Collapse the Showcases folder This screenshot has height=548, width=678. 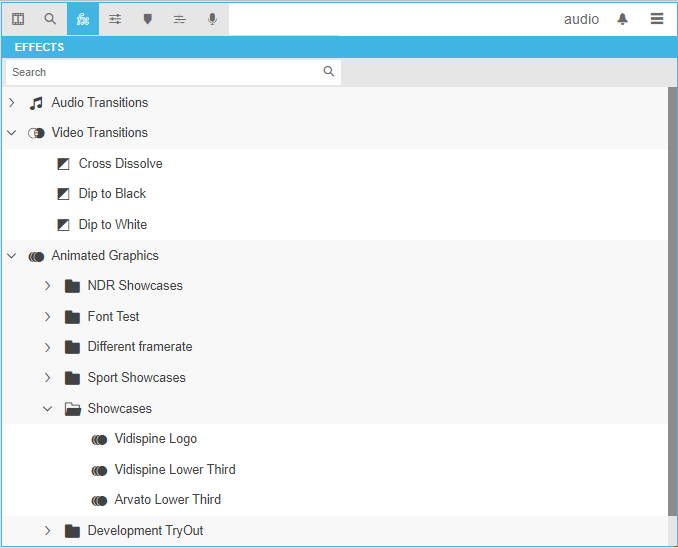tap(47, 409)
